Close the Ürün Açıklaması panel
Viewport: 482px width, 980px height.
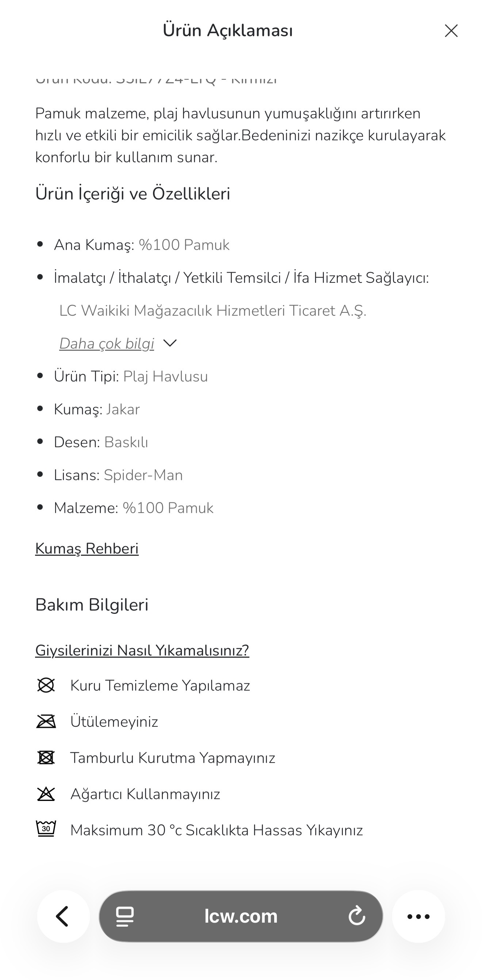coord(451,31)
